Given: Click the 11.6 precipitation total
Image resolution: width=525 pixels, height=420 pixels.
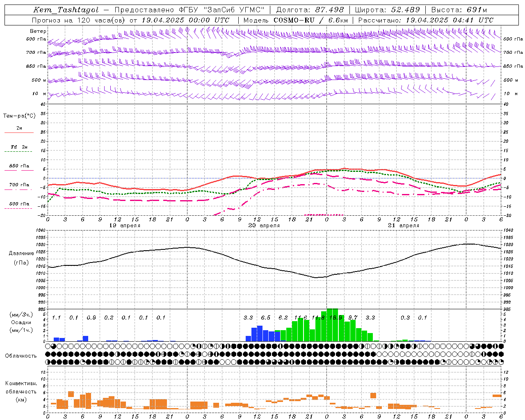Looking at the screenshot, I should (x=301, y=318).
